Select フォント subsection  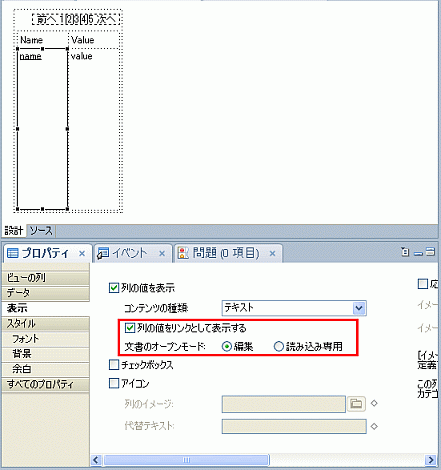[45, 339]
